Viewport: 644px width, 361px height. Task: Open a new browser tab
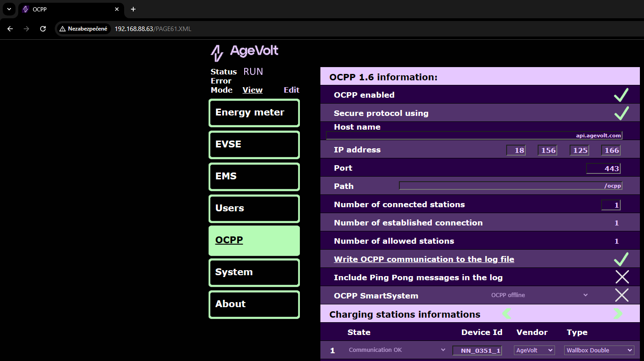[x=133, y=9]
